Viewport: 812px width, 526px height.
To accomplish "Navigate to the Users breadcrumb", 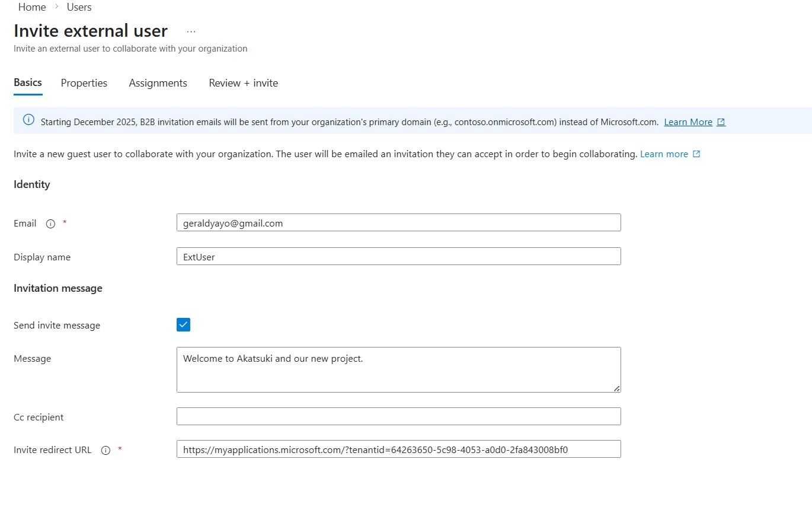I will pyautogui.click(x=79, y=7).
